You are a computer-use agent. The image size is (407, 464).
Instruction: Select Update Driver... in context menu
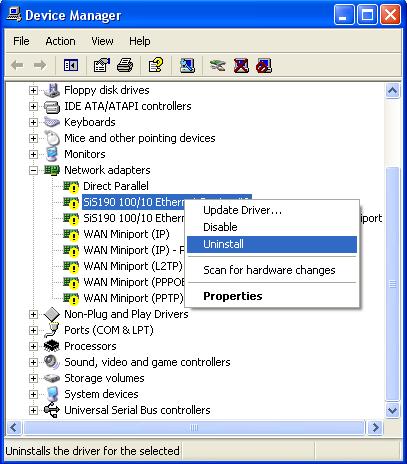[x=242, y=210]
